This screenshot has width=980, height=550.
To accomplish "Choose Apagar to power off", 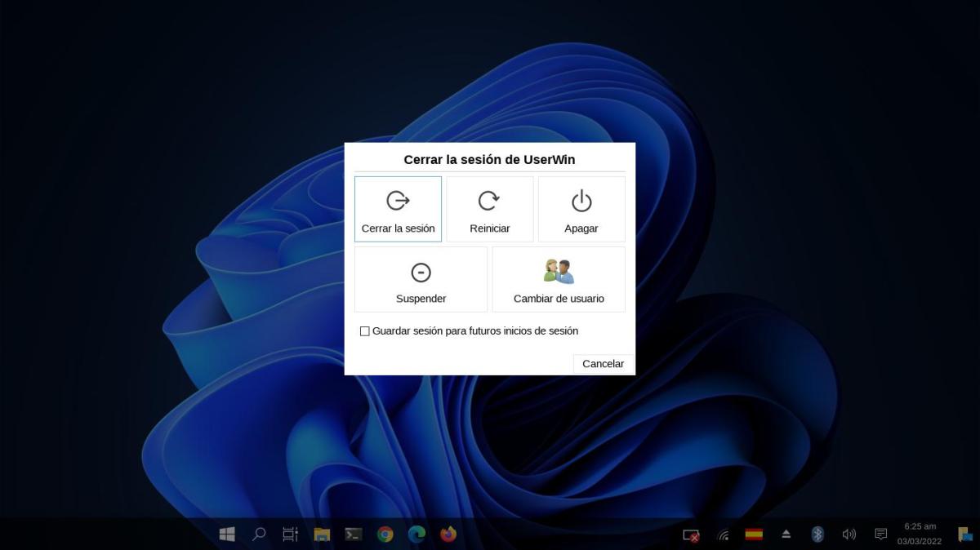I will pos(581,209).
